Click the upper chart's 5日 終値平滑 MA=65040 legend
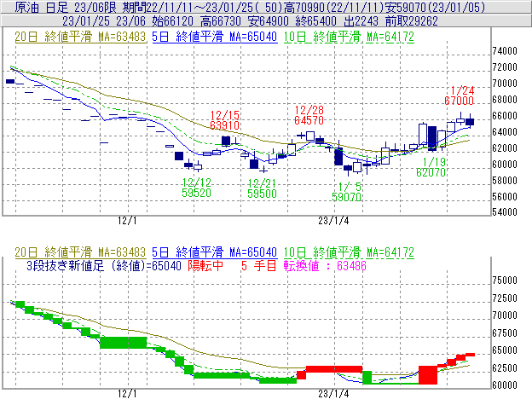Image resolution: width=532 pixels, height=405 pixels. point(215,37)
